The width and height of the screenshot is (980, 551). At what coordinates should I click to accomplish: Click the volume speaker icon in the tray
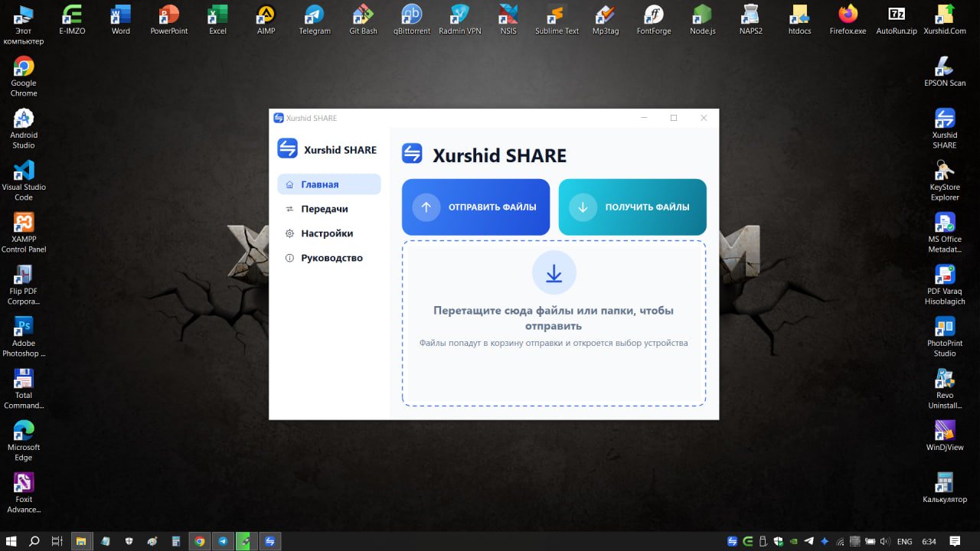(885, 541)
